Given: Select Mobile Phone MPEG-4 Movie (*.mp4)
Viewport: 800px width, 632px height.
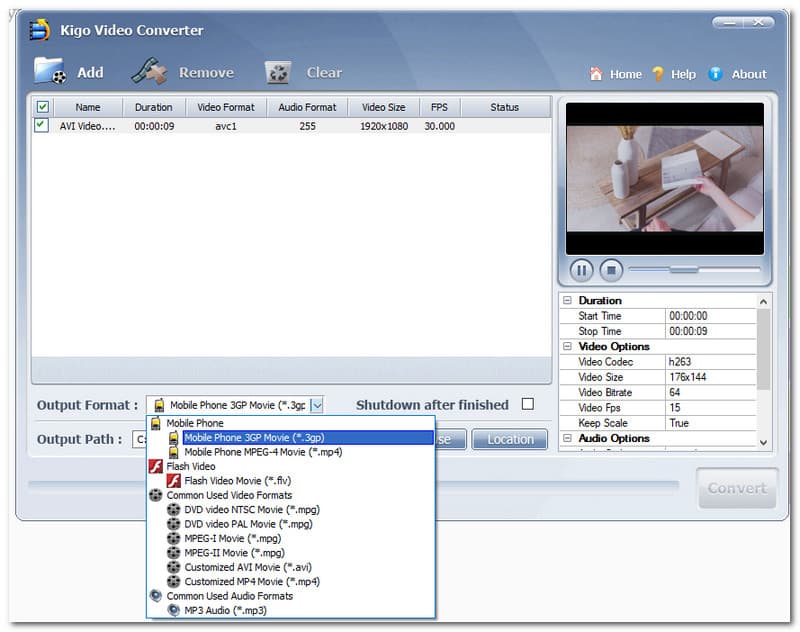Looking at the screenshot, I should (x=262, y=452).
